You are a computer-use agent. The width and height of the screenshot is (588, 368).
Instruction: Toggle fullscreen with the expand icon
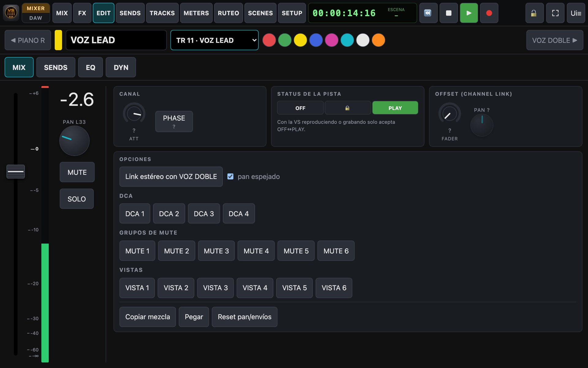point(555,13)
